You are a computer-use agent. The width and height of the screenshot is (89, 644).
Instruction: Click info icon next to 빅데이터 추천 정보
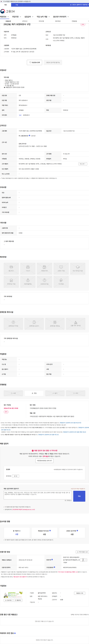pos(15,633)
